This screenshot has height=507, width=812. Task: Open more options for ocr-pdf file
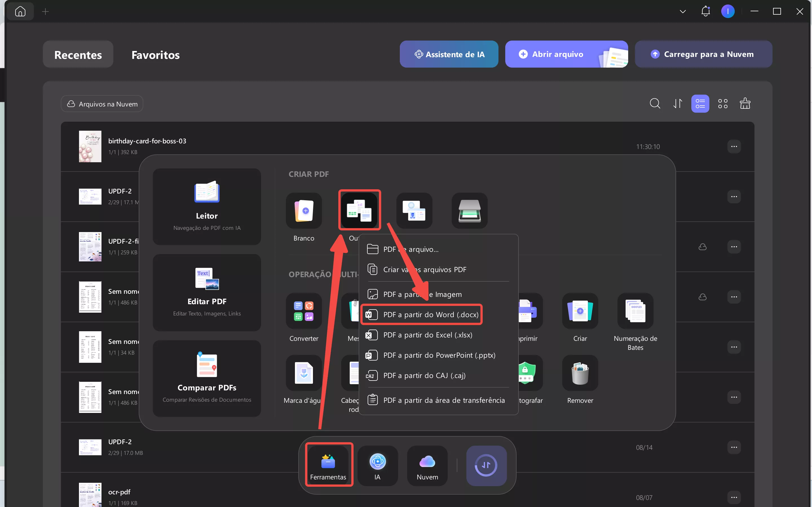734,497
